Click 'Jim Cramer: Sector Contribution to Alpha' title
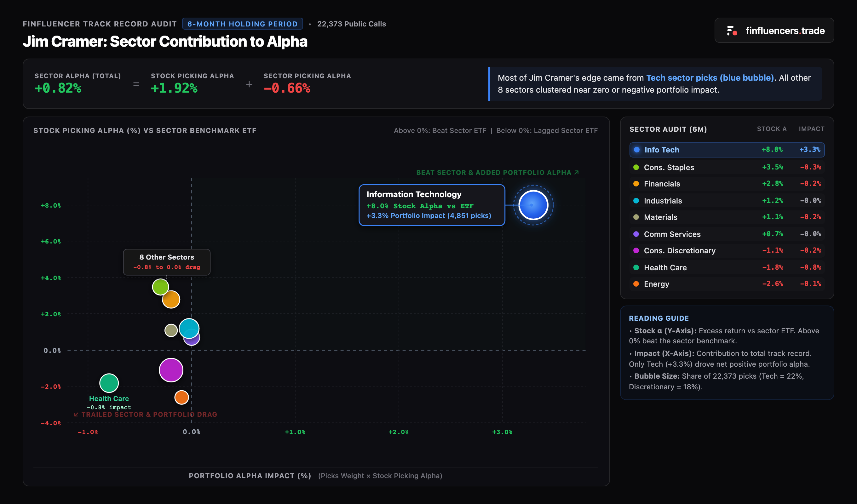Screen dimensions: 857x504 point(165,42)
